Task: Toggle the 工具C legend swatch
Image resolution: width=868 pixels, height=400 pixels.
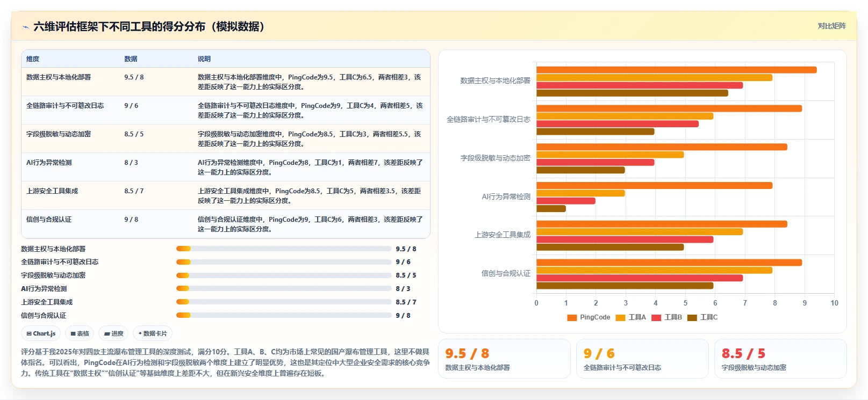Action: pyautogui.click(x=692, y=317)
